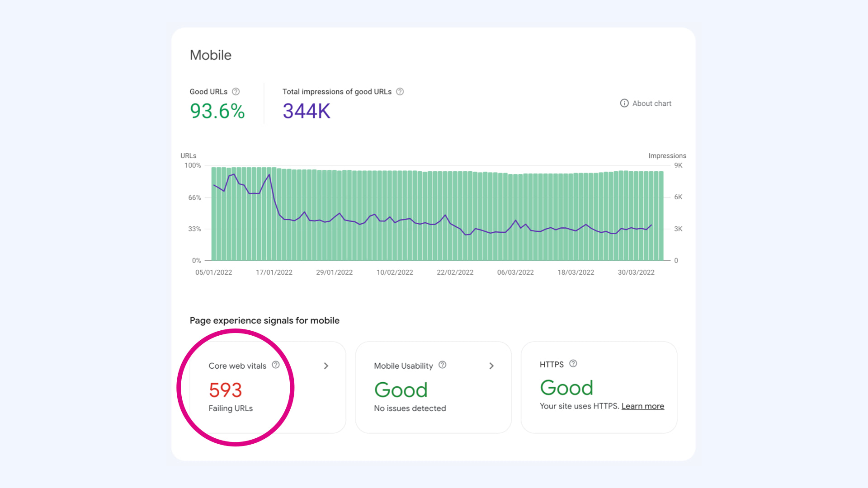Click Page experience signals for mobile heading
The image size is (868, 488).
coord(264,320)
